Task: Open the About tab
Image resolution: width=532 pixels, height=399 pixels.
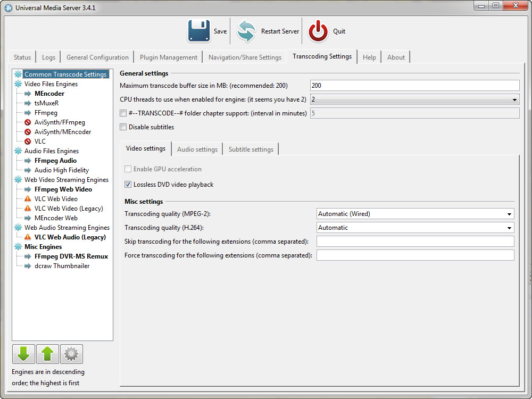Action: point(396,57)
